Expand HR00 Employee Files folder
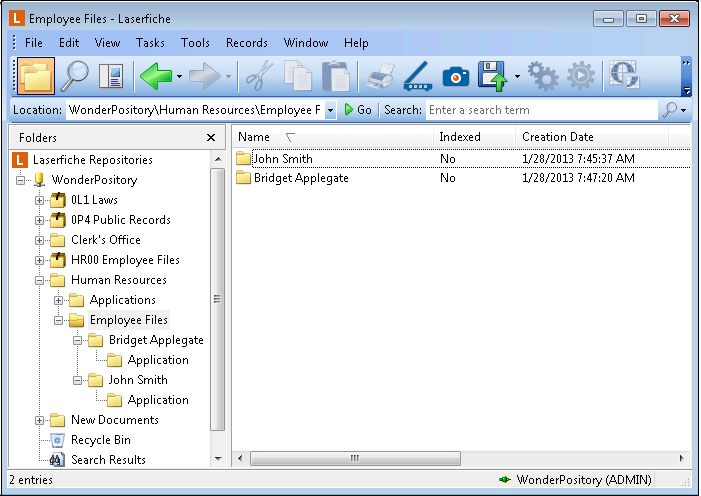Image resolution: width=701 pixels, height=496 pixels. pos(39,260)
